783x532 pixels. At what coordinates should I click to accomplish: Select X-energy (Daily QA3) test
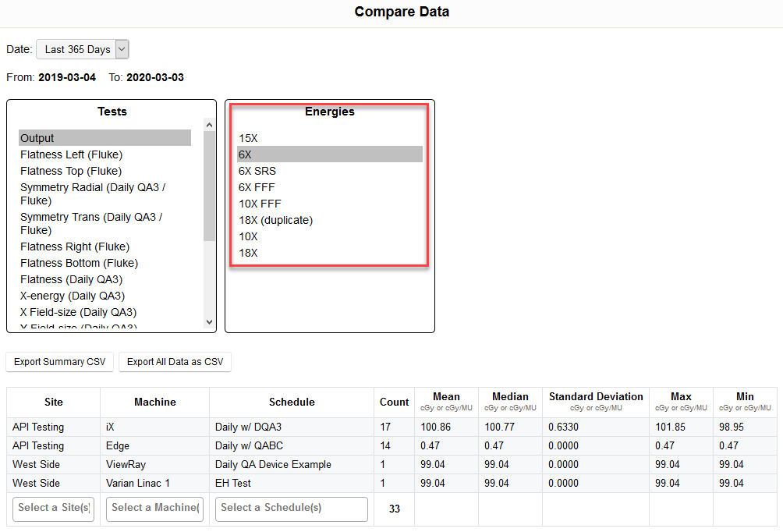click(x=73, y=296)
